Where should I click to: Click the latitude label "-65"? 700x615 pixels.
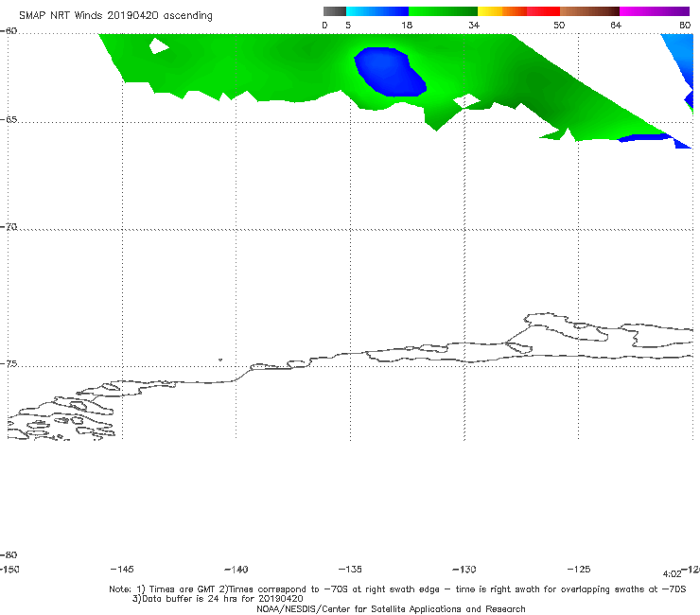pyautogui.click(x=9, y=120)
